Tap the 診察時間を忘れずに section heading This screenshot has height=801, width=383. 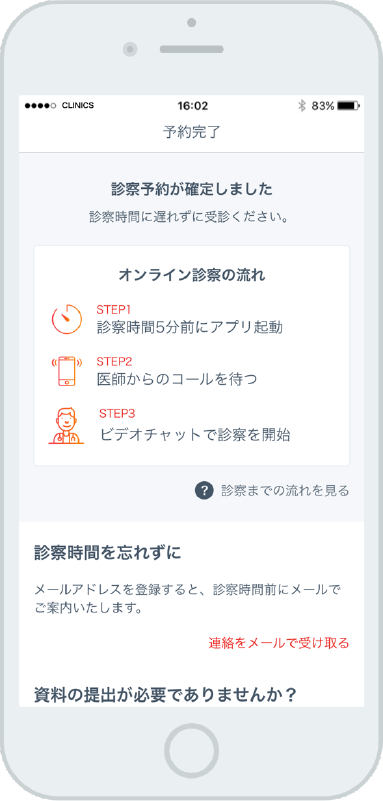[108, 553]
